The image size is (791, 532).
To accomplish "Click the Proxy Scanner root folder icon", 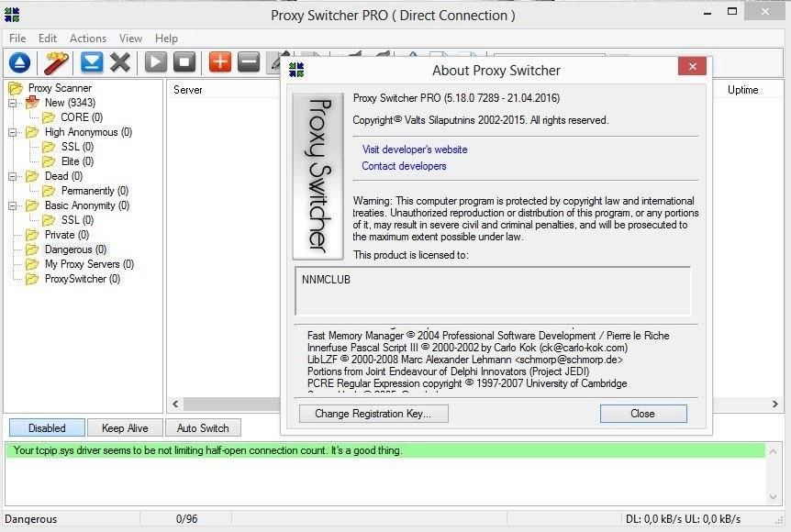I will 16,88.
